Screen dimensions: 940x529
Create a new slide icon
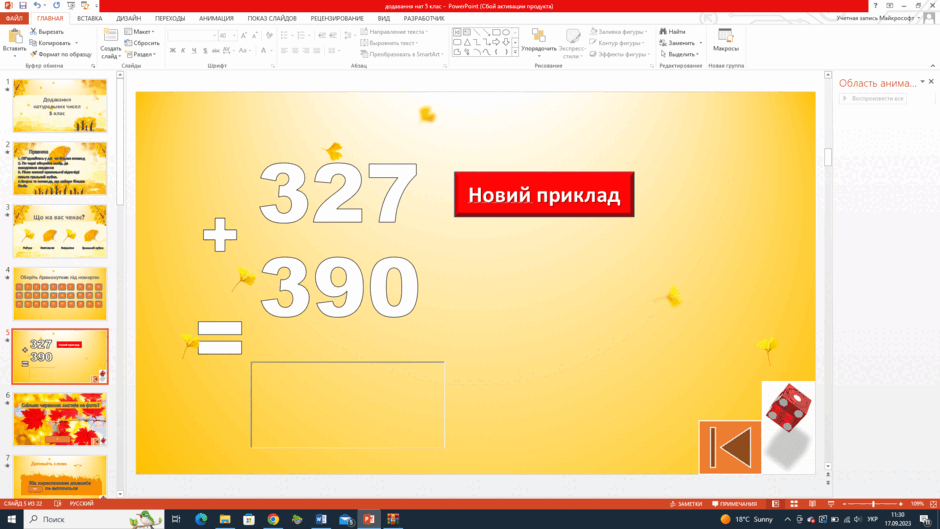pyautogui.click(x=110, y=36)
